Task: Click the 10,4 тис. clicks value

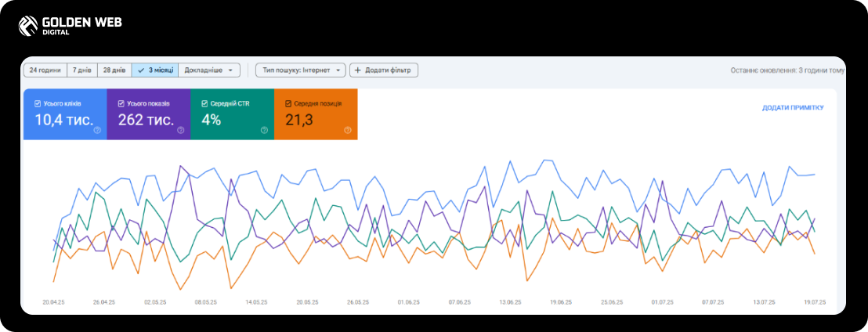Action: click(x=63, y=119)
